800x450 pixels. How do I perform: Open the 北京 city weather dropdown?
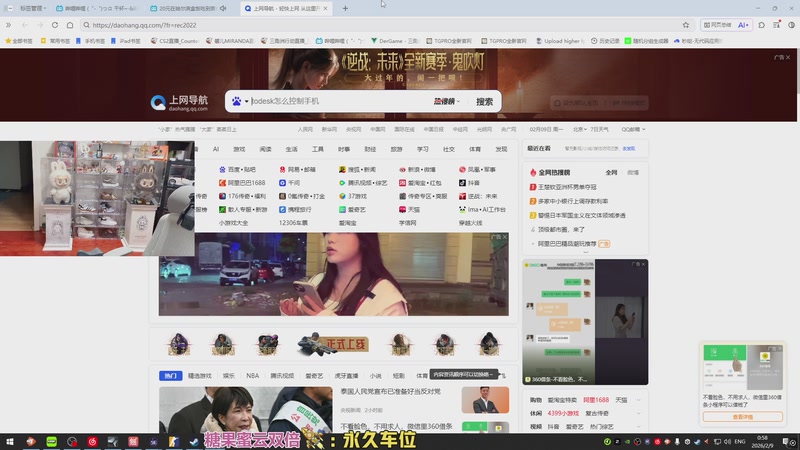coord(579,130)
